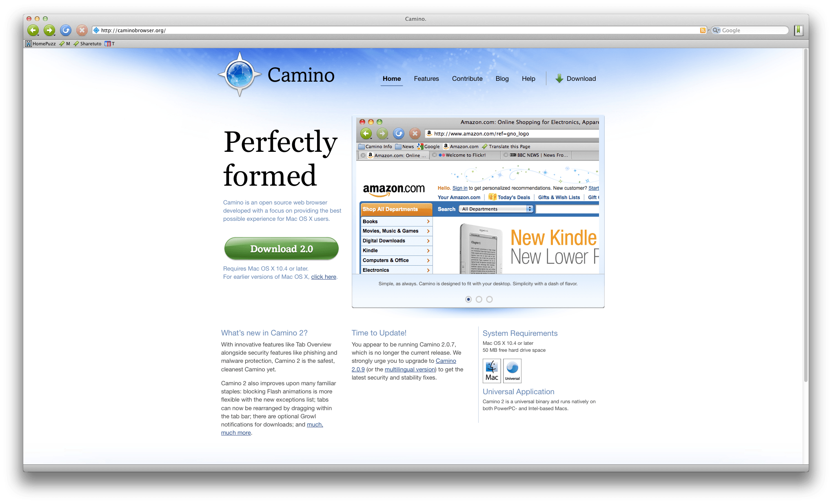Select the first slideshow dot
This screenshot has height=504, width=832.
pyautogui.click(x=468, y=299)
